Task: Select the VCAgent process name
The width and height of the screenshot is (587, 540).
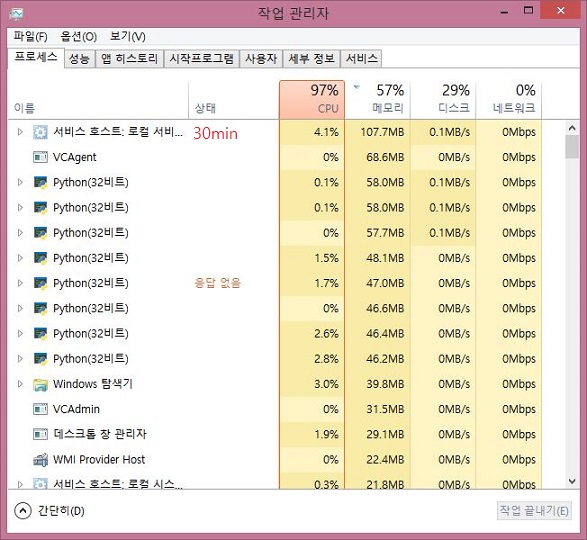Action: coord(74,157)
